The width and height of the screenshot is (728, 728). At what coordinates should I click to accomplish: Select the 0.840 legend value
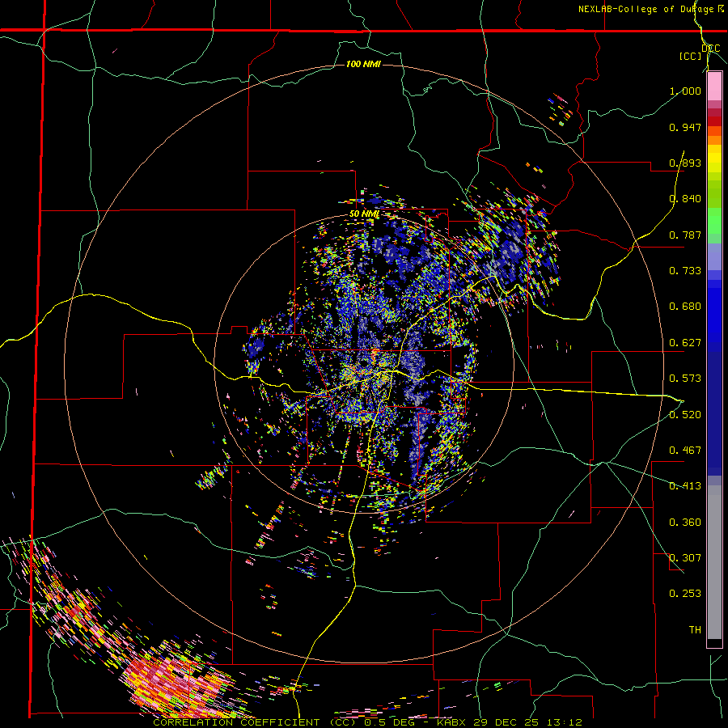[x=685, y=199]
